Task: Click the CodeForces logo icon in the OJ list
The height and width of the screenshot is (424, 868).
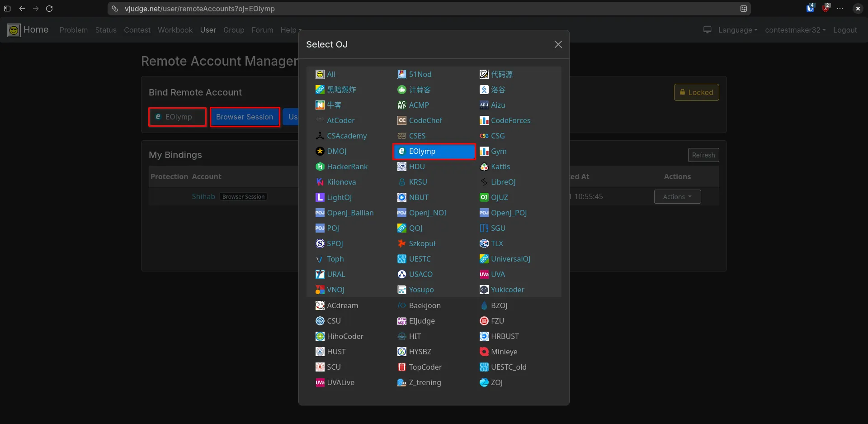Action: coord(484,120)
